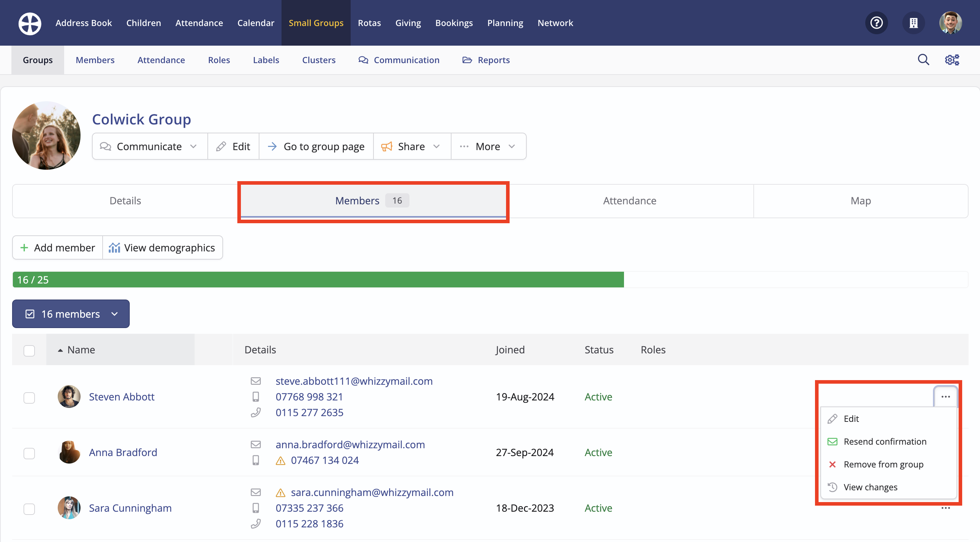Choose Remove from group menu entry
980x542 pixels.
[x=883, y=464]
